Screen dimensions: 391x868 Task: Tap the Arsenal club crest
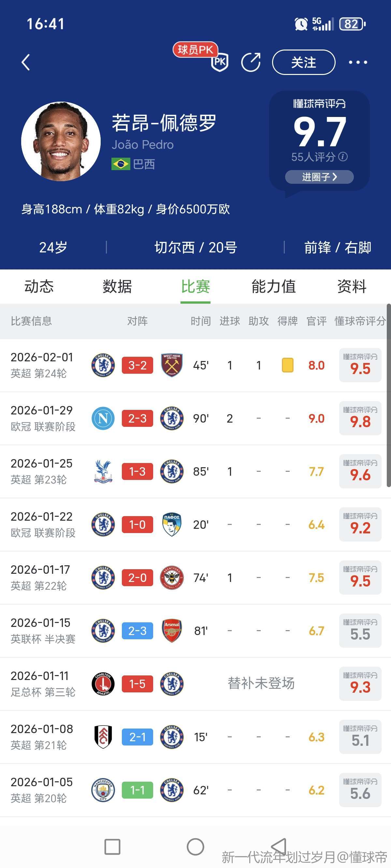pyautogui.click(x=172, y=631)
